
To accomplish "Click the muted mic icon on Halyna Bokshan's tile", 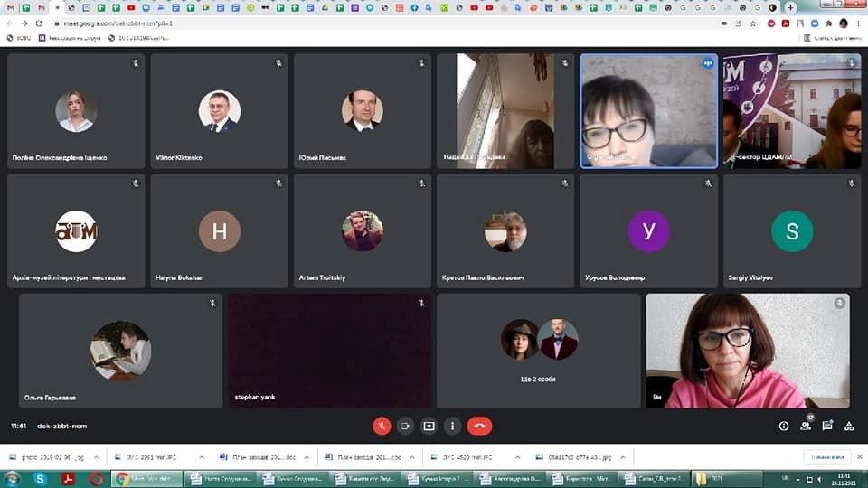I will coord(279,183).
